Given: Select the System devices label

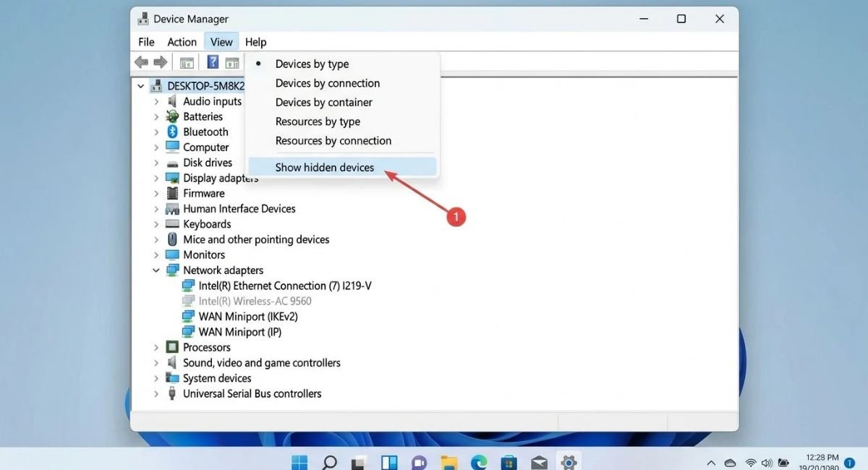Looking at the screenshot, I should [217, 378].
